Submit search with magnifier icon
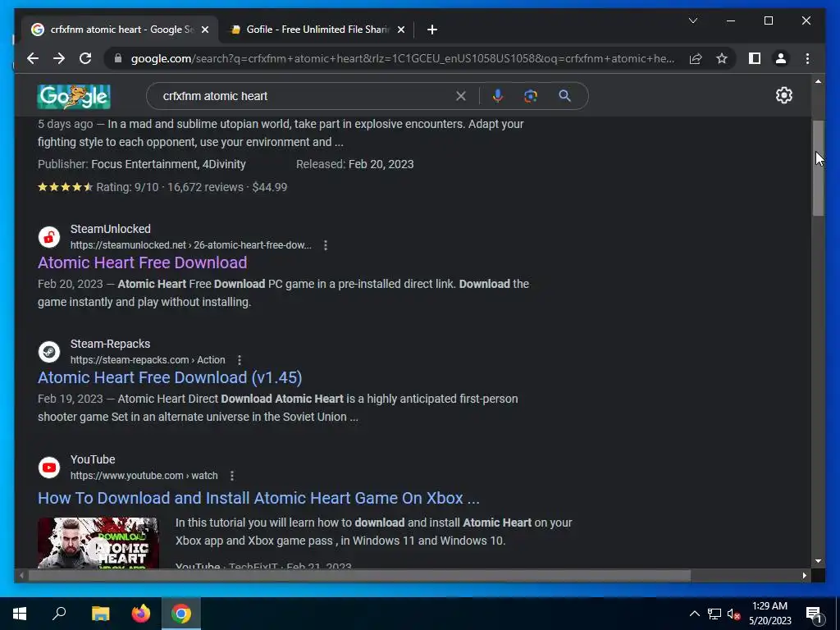 pos(564,96)
